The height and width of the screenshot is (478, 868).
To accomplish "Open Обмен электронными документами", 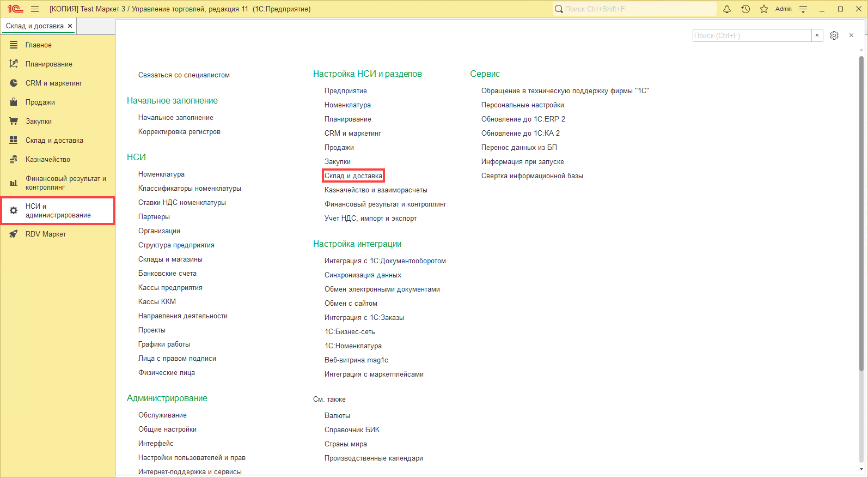I will pyautogui.click(x=382, y=289).
